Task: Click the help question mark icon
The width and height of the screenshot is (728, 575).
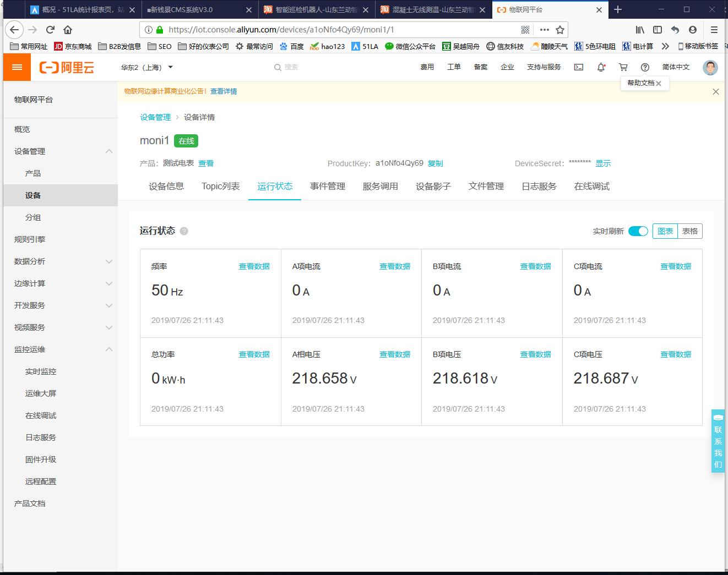Action: click(645, 67)
